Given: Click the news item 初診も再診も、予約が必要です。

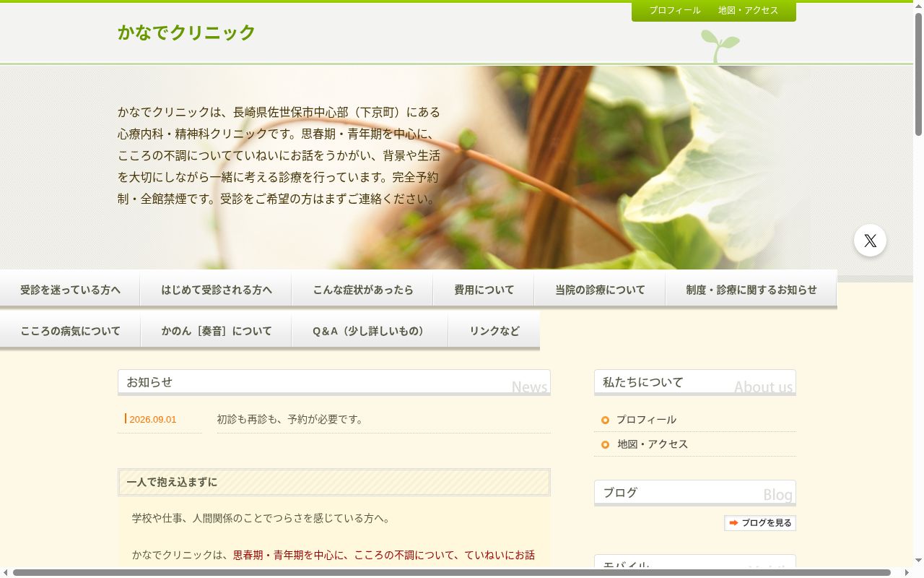Looking at the screenshot, I should pyautogui.click(x=291, y=419).
